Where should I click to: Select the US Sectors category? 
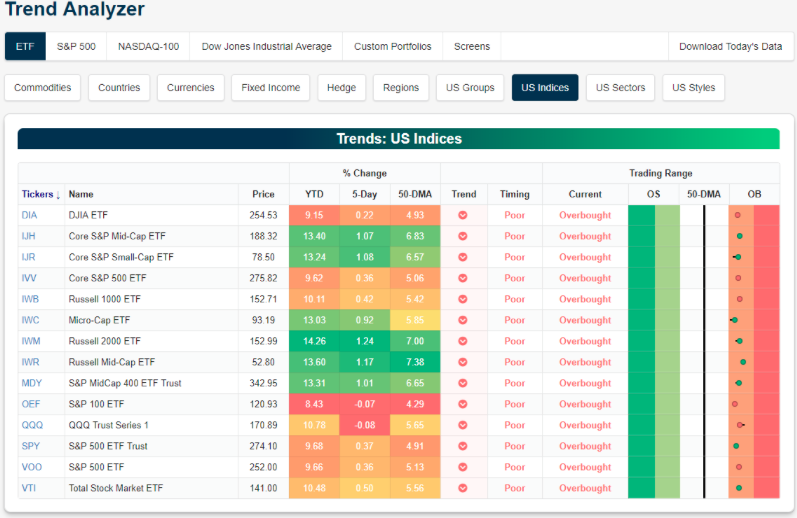tap(620, 88)
